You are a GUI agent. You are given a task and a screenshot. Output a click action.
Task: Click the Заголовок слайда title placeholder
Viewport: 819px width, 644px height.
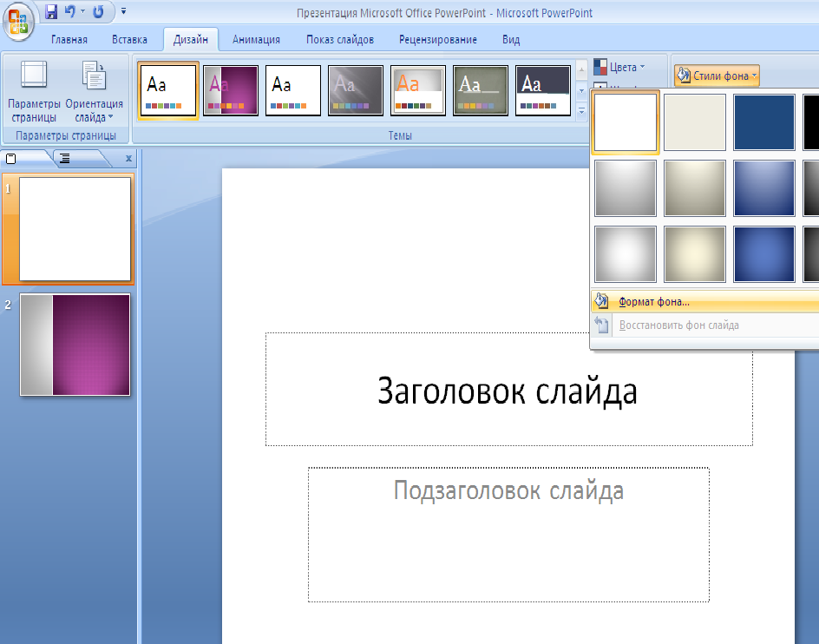click(x=508, y=390)
